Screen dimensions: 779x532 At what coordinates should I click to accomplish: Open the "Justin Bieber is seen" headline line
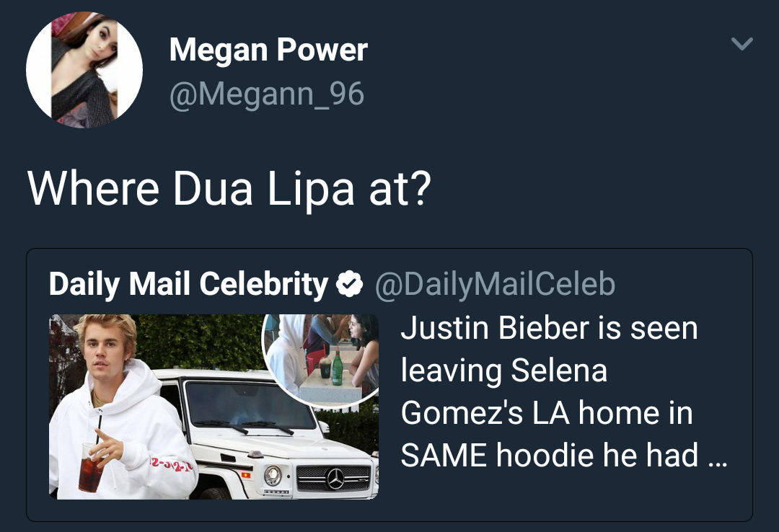coord(550,328)
